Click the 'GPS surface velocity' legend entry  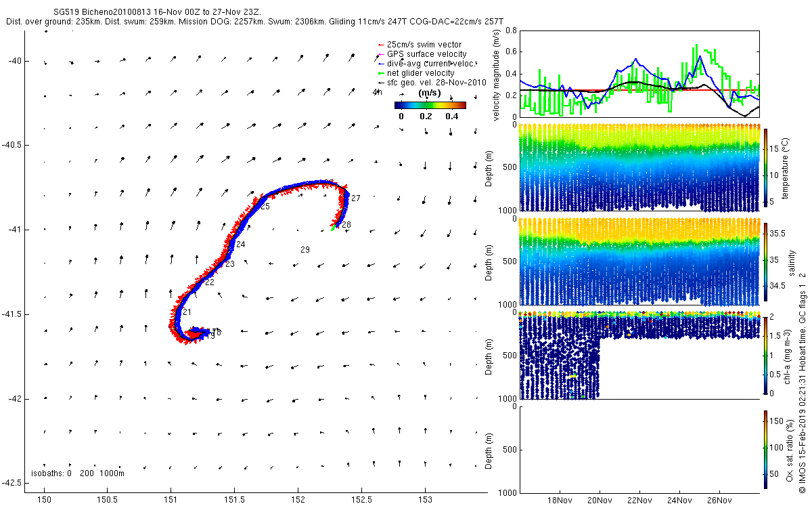coord(422,54)
